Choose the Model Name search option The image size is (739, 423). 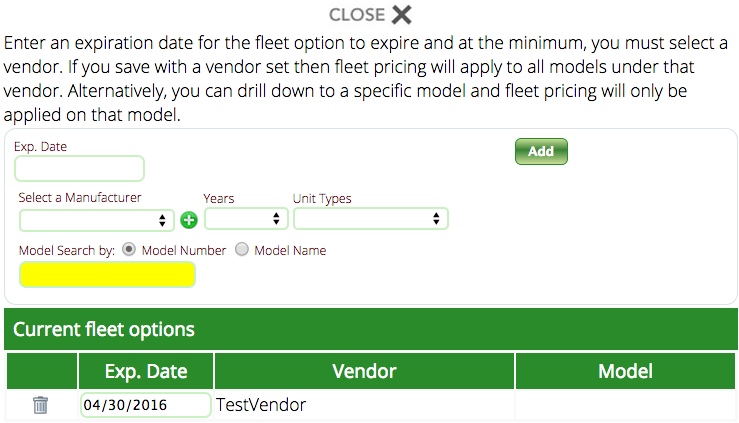(242, 250)
